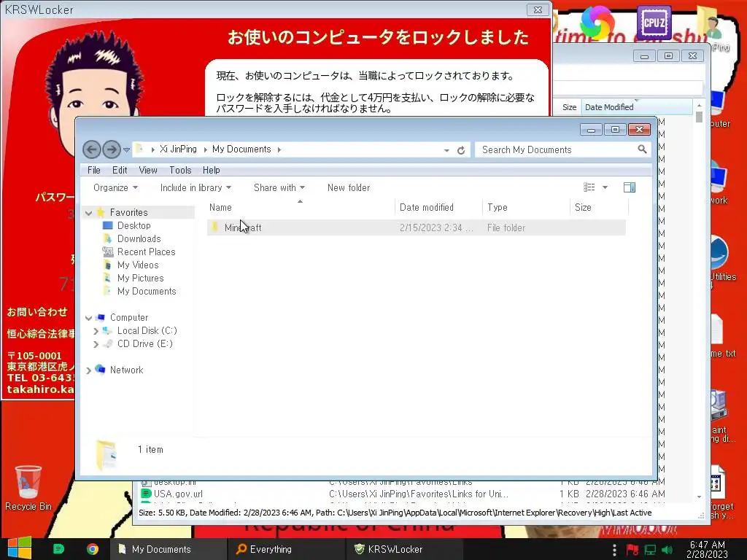
Task: Click Xi JinPing breadcrumb in address bar
Action: [178, 149]
